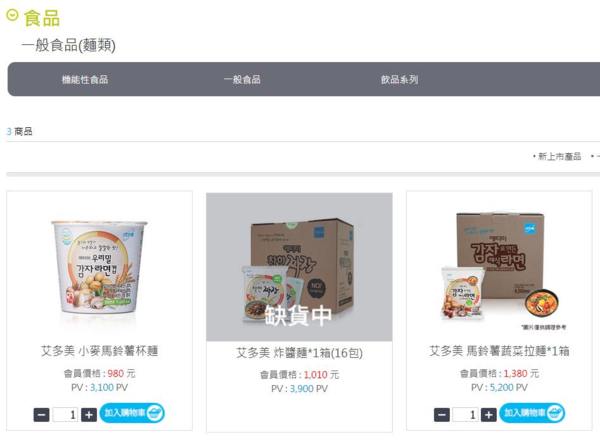Open the 艾多美 炸醬麵*1箱(16包) title link
Viewport: 600px width, 444px height.
pos(299,353)
